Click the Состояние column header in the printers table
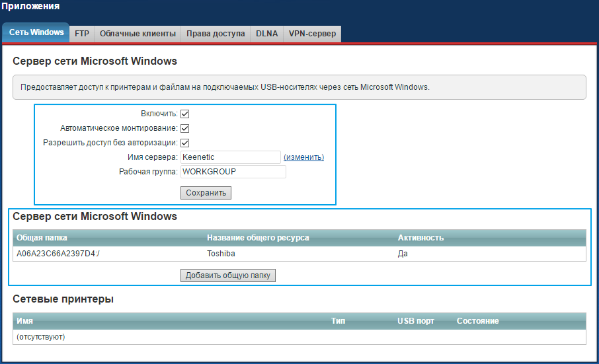This screenshot has height=364, width=599. 477,321
